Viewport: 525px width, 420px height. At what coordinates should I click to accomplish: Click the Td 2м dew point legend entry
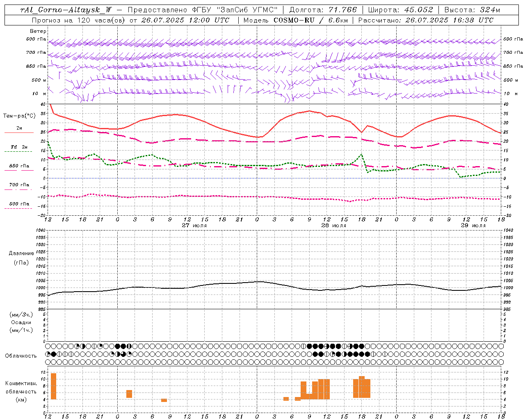(19, 147)
